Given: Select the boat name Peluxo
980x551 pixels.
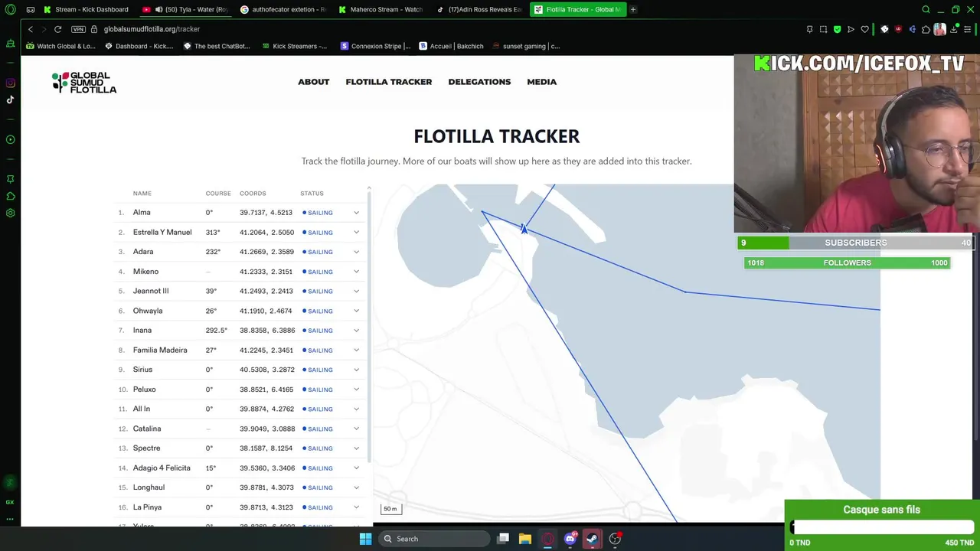Looking at the screenshot, I should tap(144, 390).
